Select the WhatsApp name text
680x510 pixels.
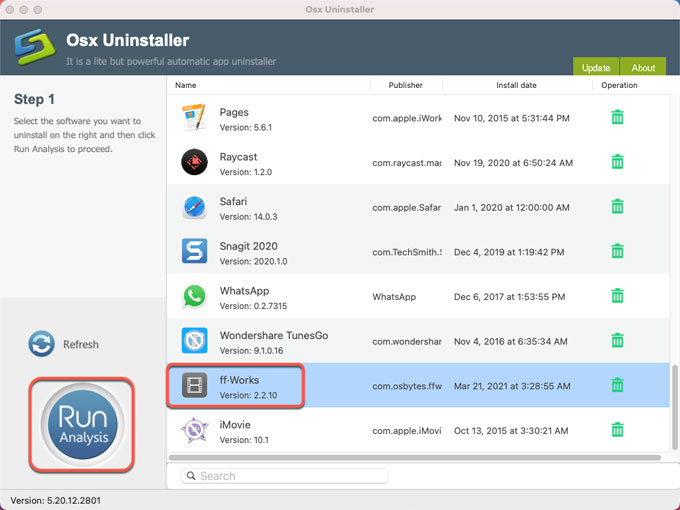(x=244, y=291)
